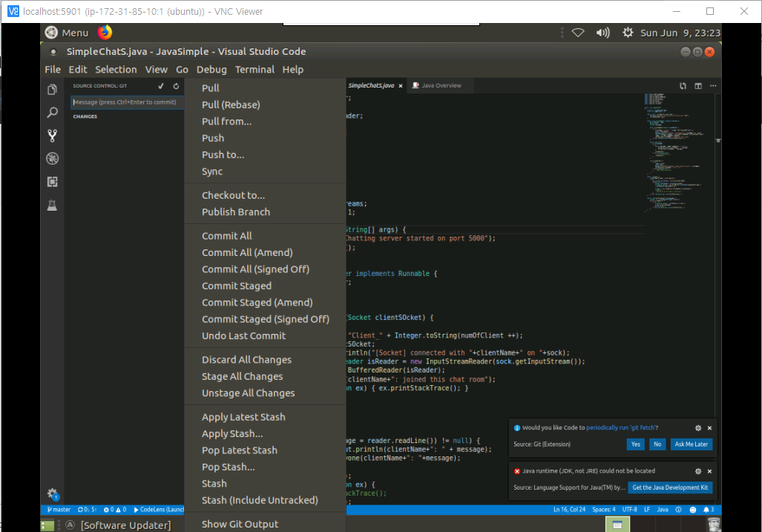Open the Selection menu in menu bar
Viewport: 762px width, 532px height.
pyautogui.click(x=116, y=70)
